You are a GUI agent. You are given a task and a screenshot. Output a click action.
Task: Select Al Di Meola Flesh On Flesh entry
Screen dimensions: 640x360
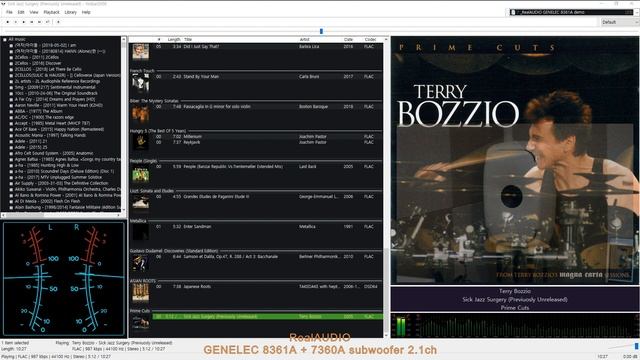point(47,201)
